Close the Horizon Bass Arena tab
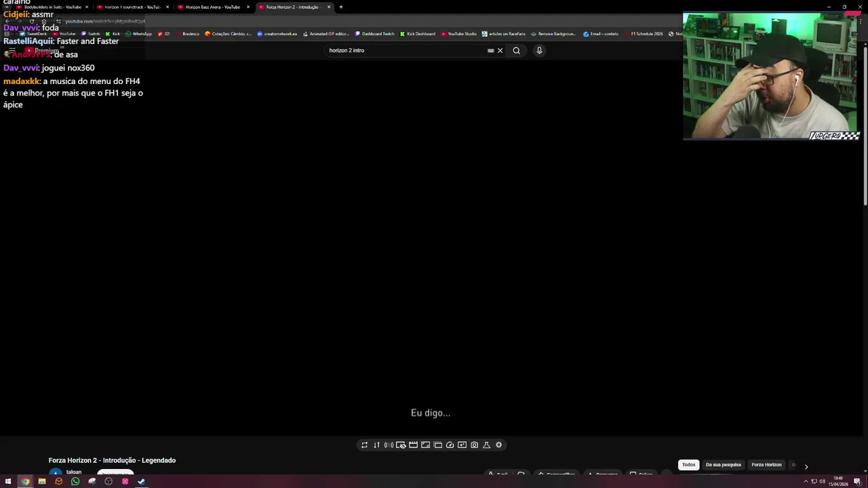This screenshot has height=488, width=868. coord(248,7)
